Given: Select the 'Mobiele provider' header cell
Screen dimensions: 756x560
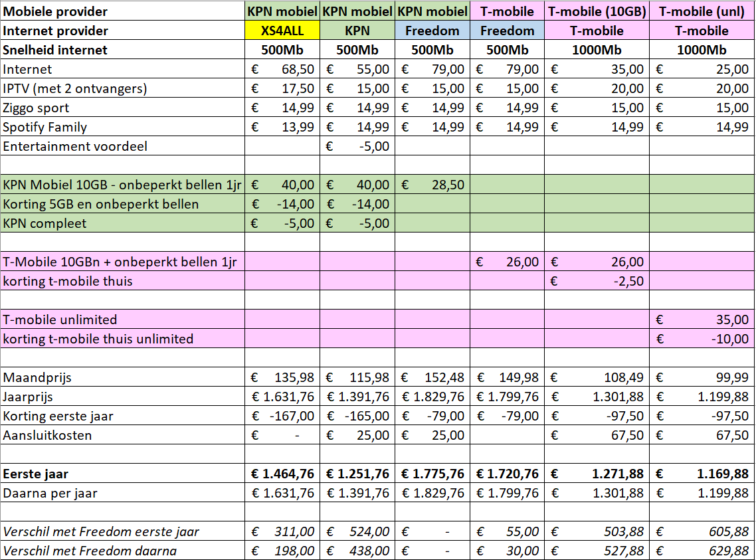Looking at the screenshot, I should tap(122, 11).
